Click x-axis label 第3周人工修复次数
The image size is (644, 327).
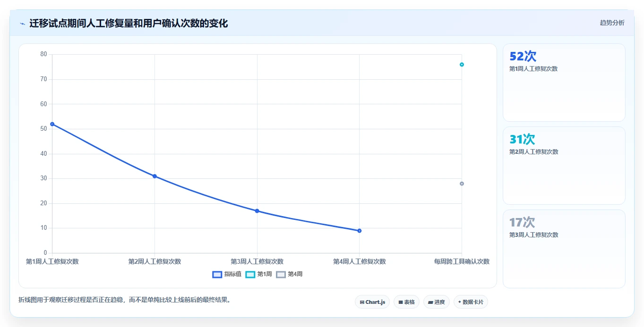coord(257,261)
